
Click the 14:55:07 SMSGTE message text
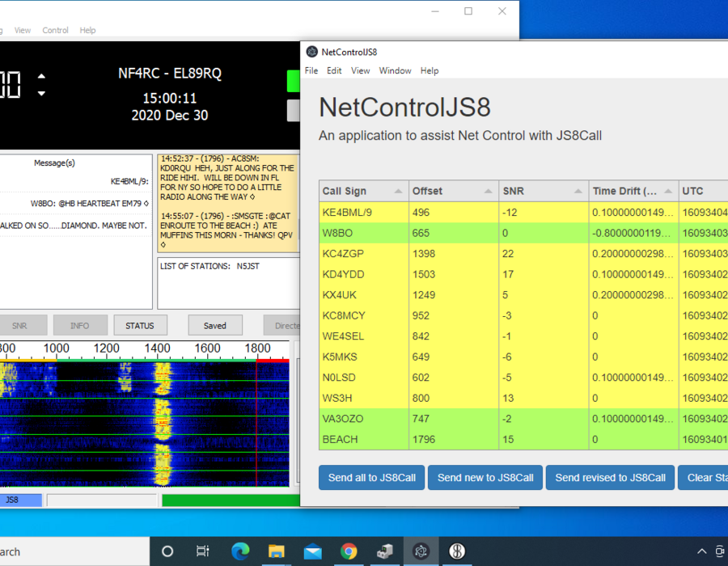[x=226, y=230]
